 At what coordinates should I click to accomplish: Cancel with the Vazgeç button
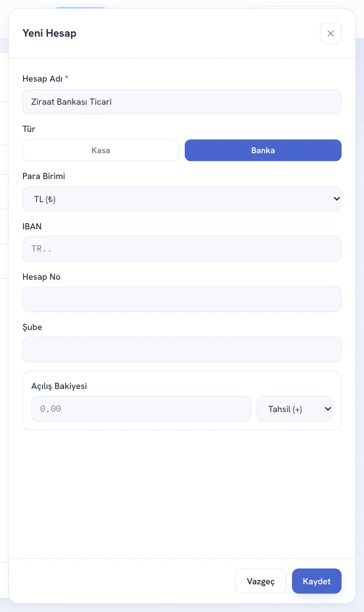click(261, 581)
